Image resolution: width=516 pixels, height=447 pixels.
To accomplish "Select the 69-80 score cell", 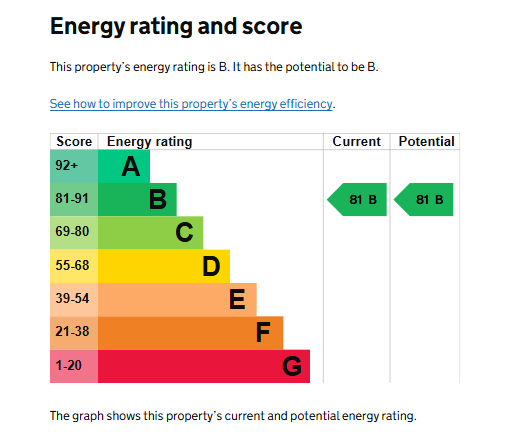I will [x=74, y=233].
